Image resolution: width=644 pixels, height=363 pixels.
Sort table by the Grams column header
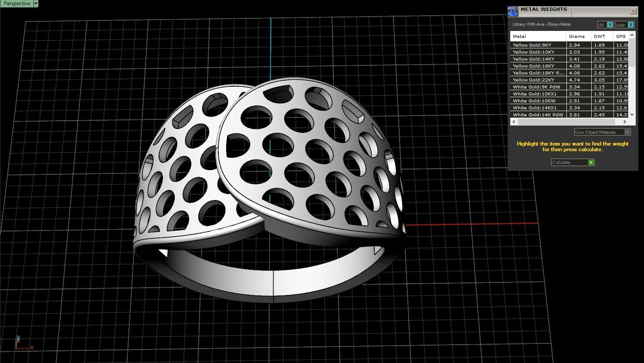click(x=579, y=36)
